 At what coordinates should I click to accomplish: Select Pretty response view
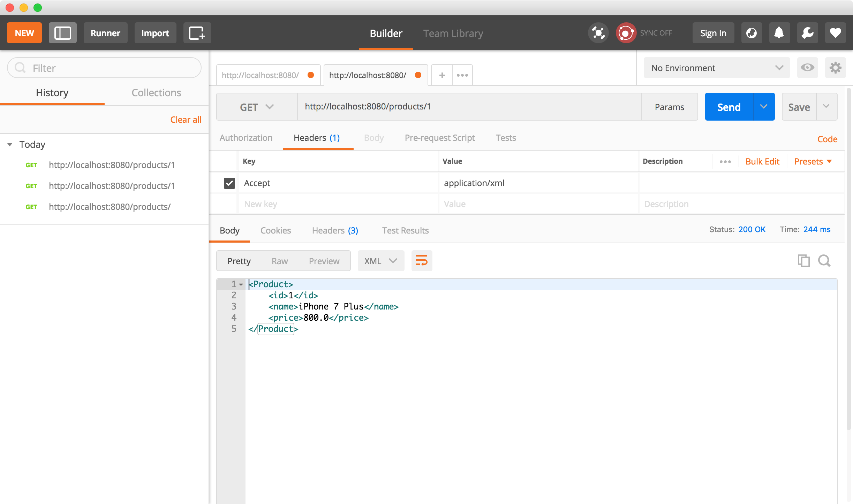pyautogui.click(x=239, y=261)
